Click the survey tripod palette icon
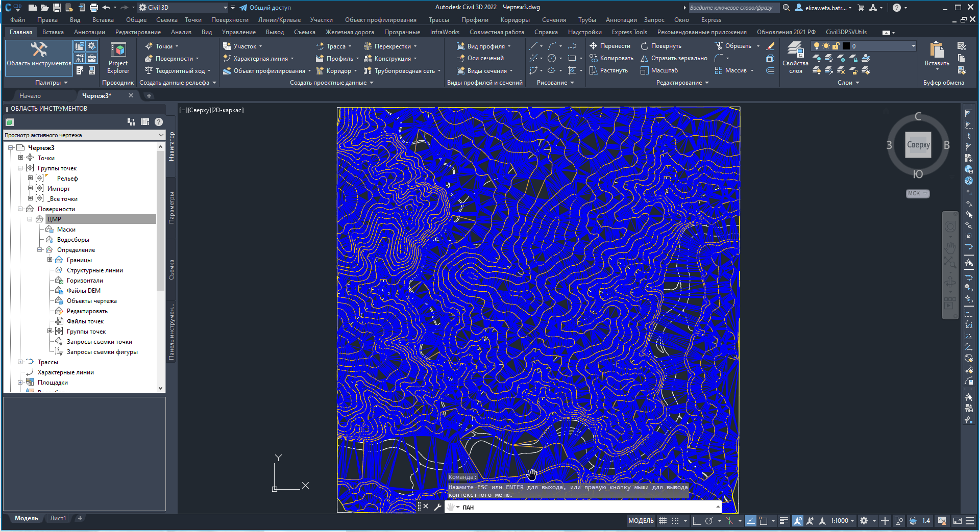980x532 pixels. click(x=80, y=58)
